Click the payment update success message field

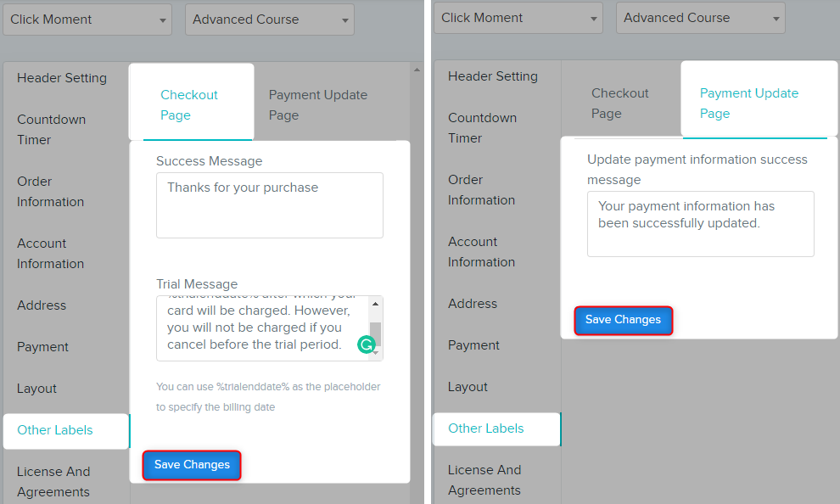click(700, 224)
